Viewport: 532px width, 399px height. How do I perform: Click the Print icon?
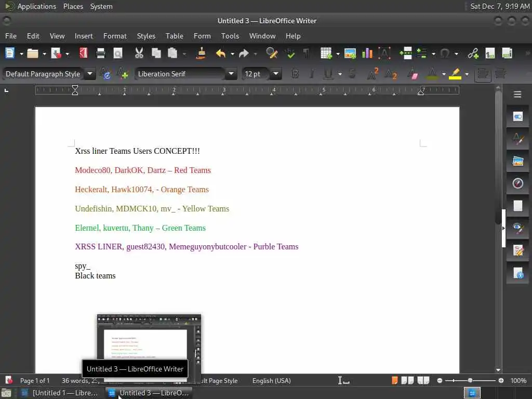101,54
